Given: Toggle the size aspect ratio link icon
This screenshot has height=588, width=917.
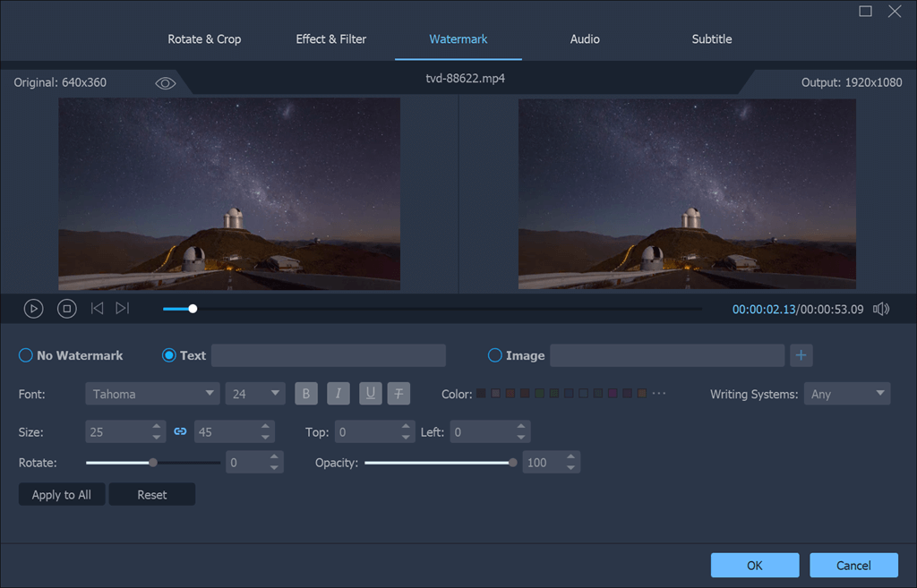Looking at the screenshot, I should pos(180,432).
